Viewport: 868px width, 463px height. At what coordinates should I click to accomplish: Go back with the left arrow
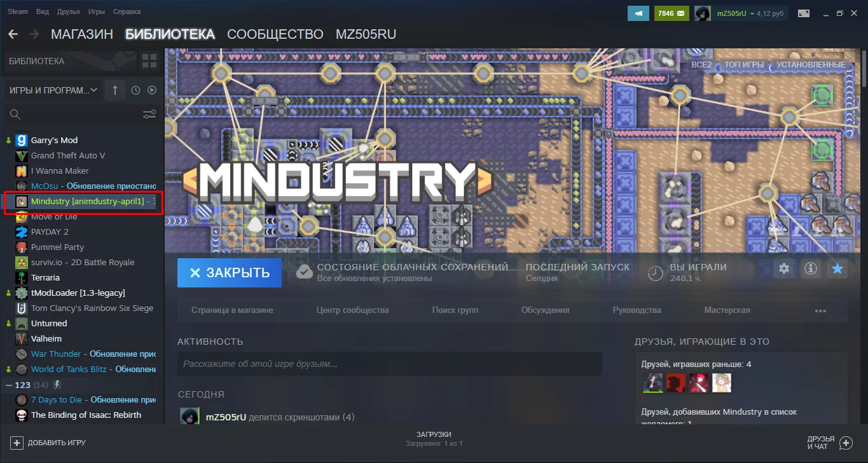point(13,34)
